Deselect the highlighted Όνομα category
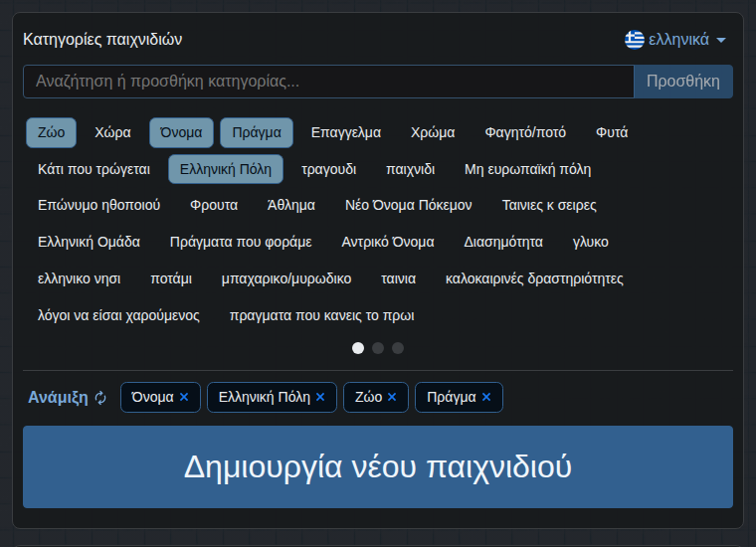 pos(181,132)
